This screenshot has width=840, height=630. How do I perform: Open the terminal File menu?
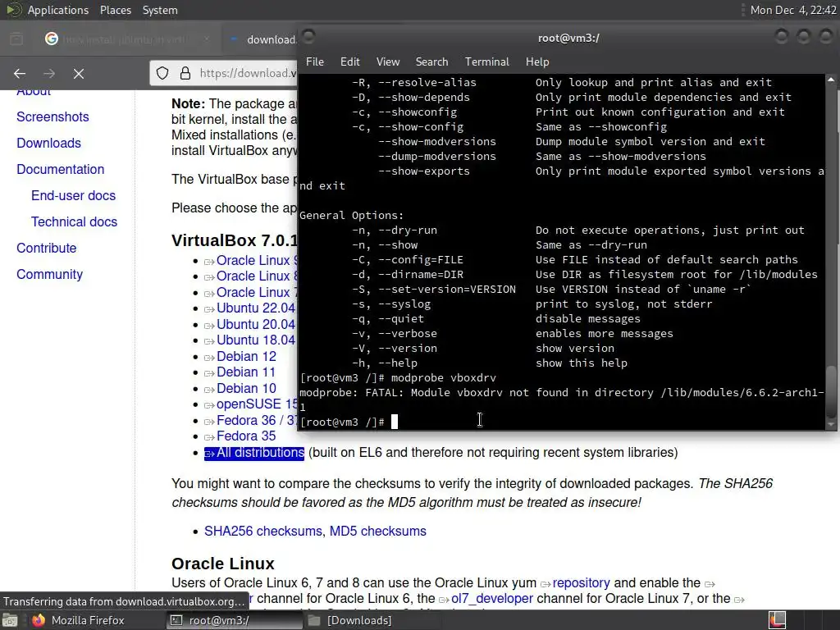point(315,62)
